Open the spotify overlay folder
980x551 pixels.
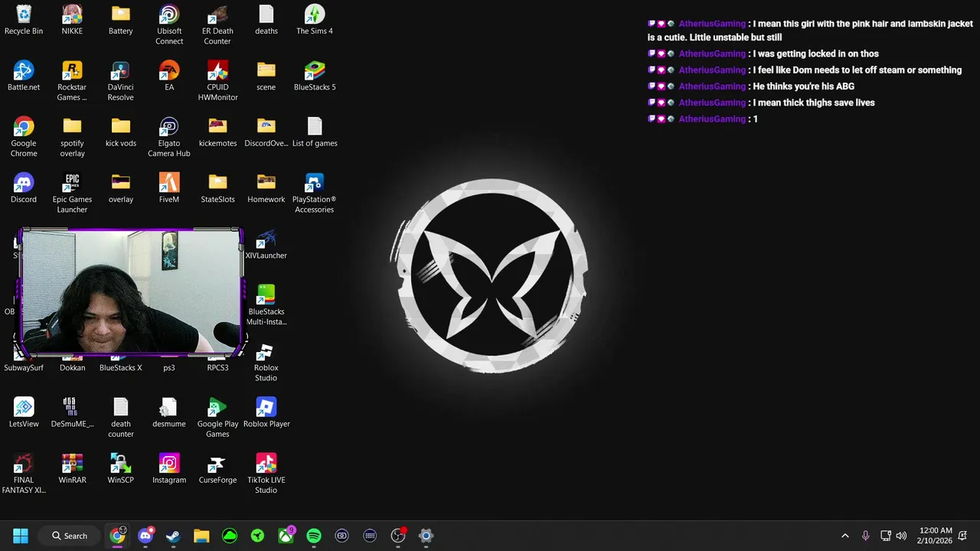(x=72, y=138)
